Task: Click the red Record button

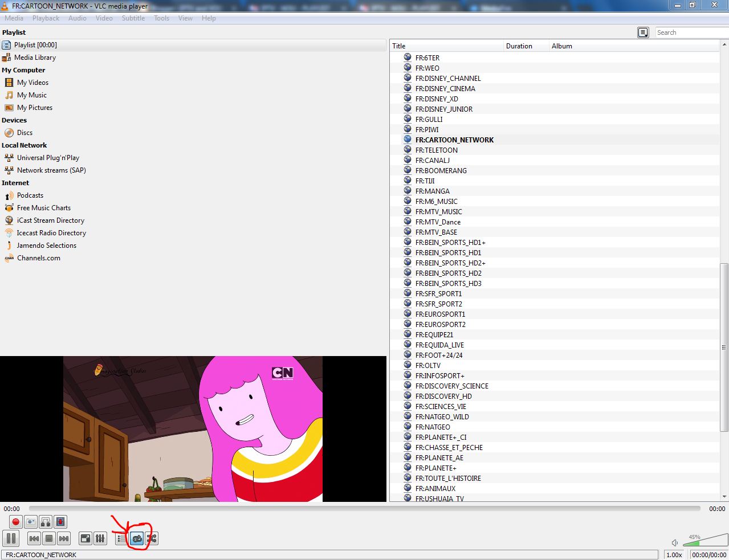Action: [x=16, y=521]
